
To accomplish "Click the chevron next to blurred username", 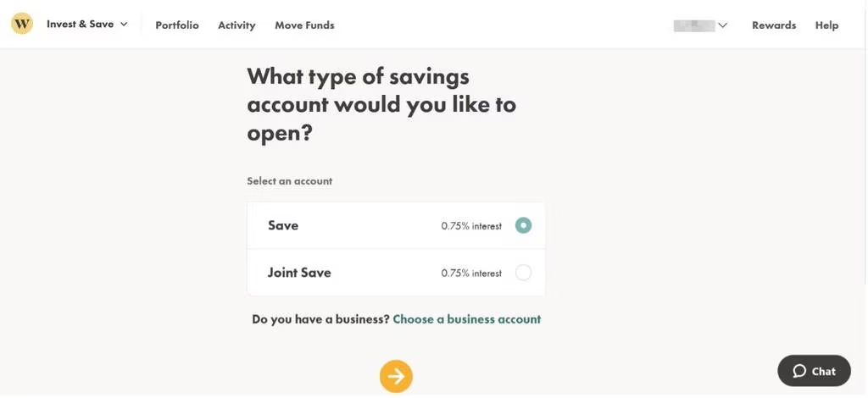I will (722, 25).
